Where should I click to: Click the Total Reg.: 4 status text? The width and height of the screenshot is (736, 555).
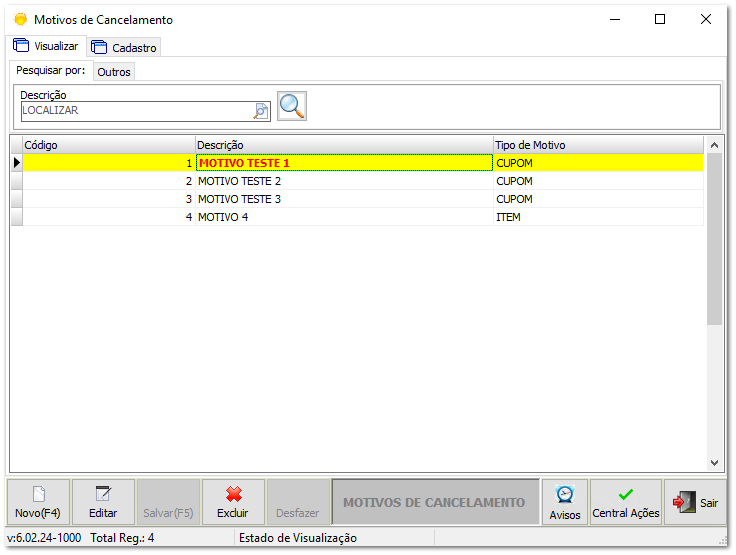coord(122,538)
